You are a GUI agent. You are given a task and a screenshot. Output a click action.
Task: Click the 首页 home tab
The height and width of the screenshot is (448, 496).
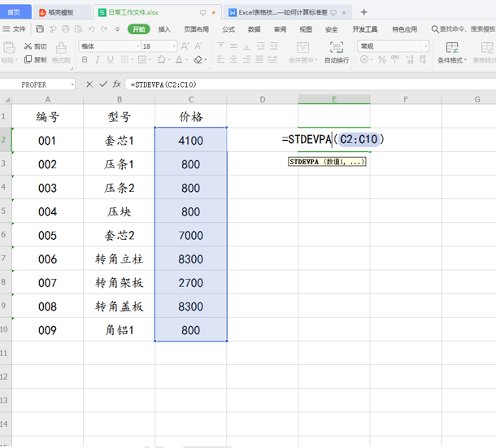(15, 12)
